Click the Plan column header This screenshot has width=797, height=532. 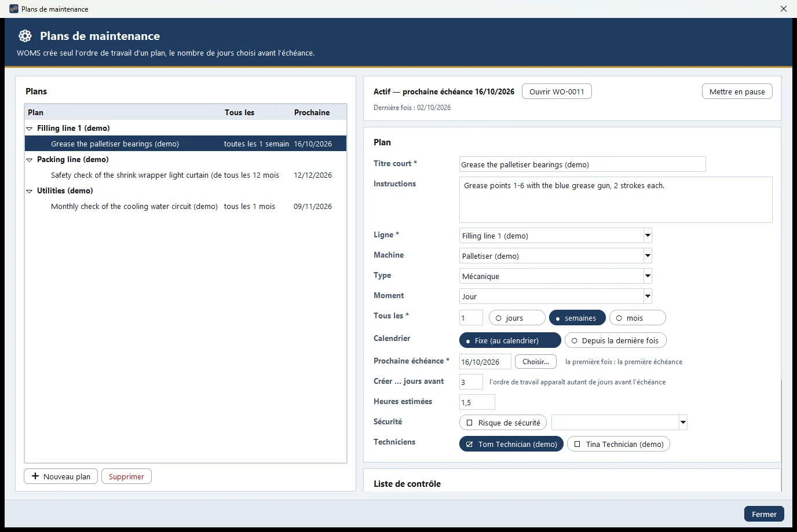(x=123, y=112)
